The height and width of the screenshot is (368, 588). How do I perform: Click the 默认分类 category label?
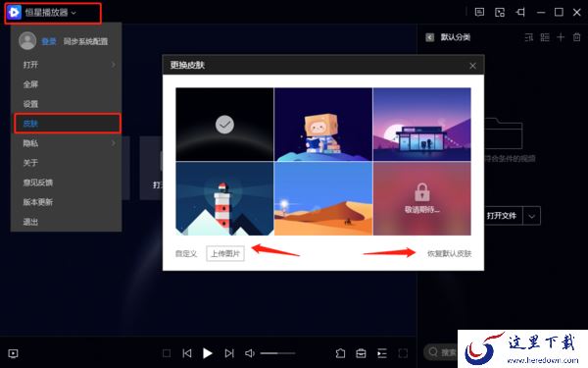click(x=456, y=37)
